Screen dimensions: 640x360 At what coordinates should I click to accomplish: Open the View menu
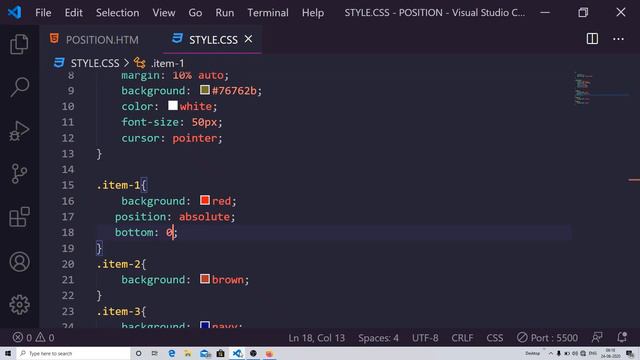click(164, 13)
